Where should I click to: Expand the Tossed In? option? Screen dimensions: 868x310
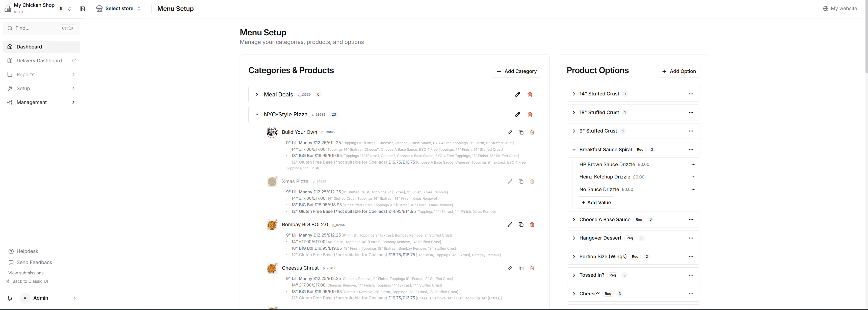(x=574, y=275)
